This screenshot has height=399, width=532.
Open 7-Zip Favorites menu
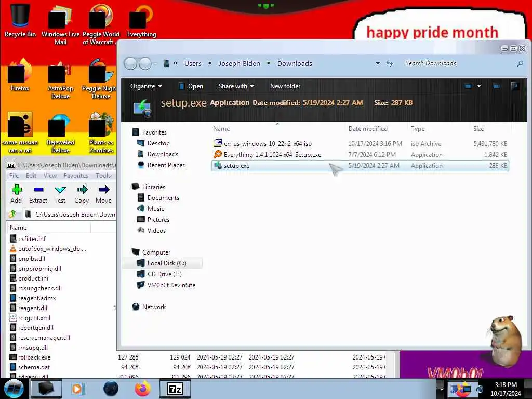[x=76, y=176]
